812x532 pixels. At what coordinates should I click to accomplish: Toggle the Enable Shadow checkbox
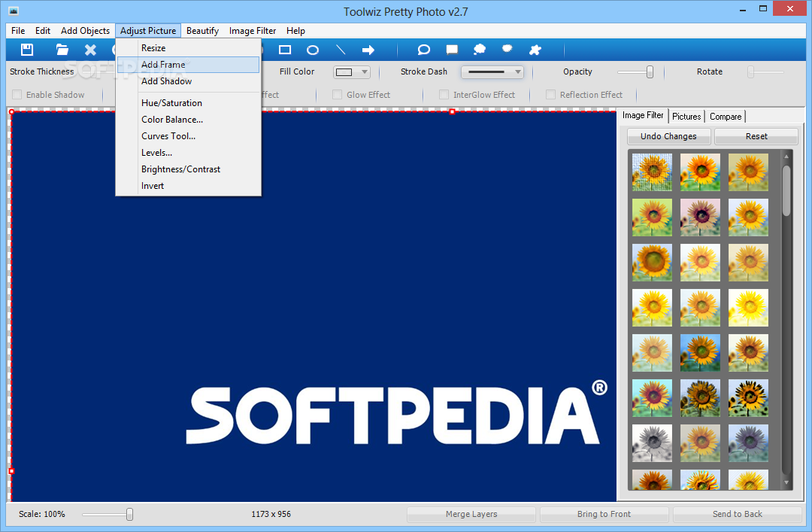point(17,94)
